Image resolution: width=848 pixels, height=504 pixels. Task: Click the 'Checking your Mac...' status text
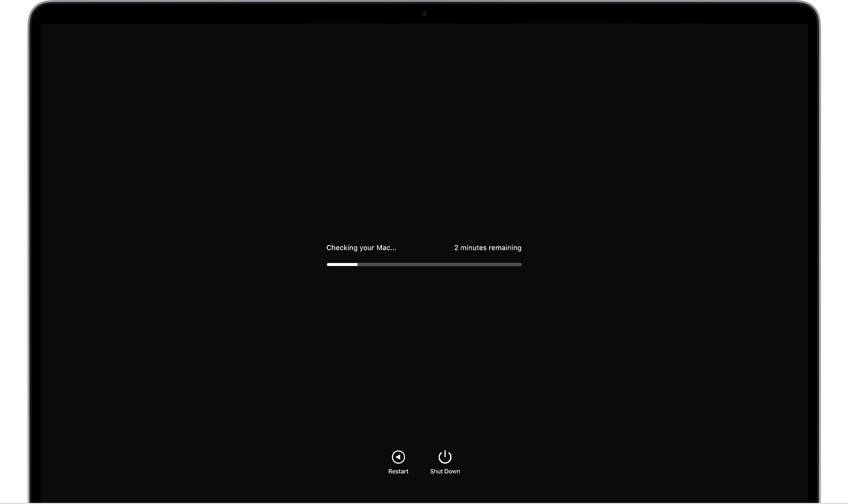click(x=361, y=248)
